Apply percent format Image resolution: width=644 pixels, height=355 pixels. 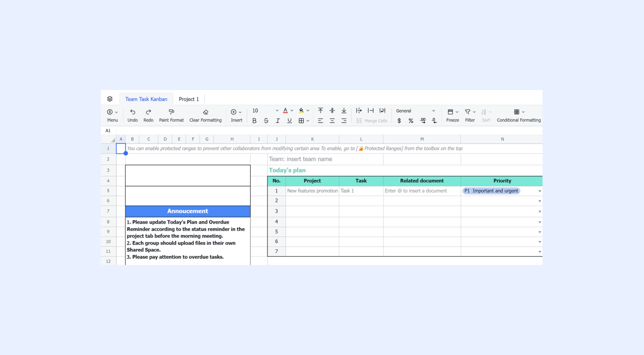(x=411, y=121)
